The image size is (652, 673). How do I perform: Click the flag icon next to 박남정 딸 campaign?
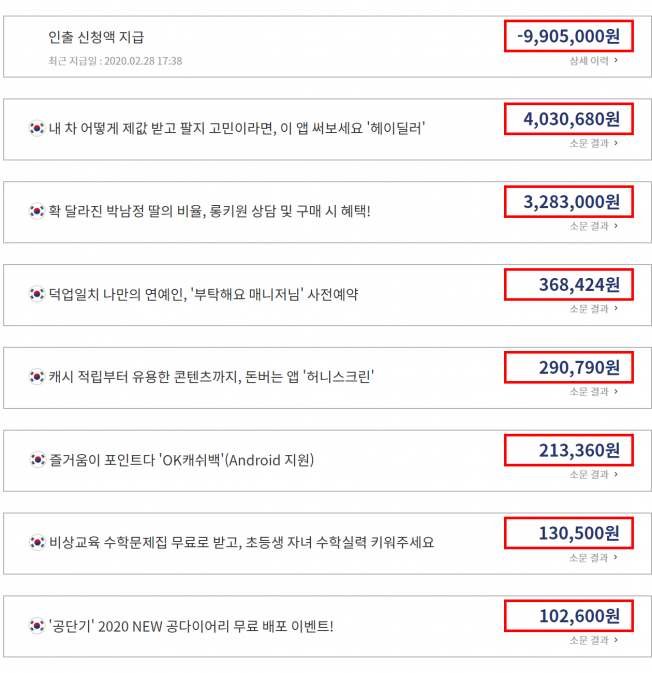(x=37, y=211)
